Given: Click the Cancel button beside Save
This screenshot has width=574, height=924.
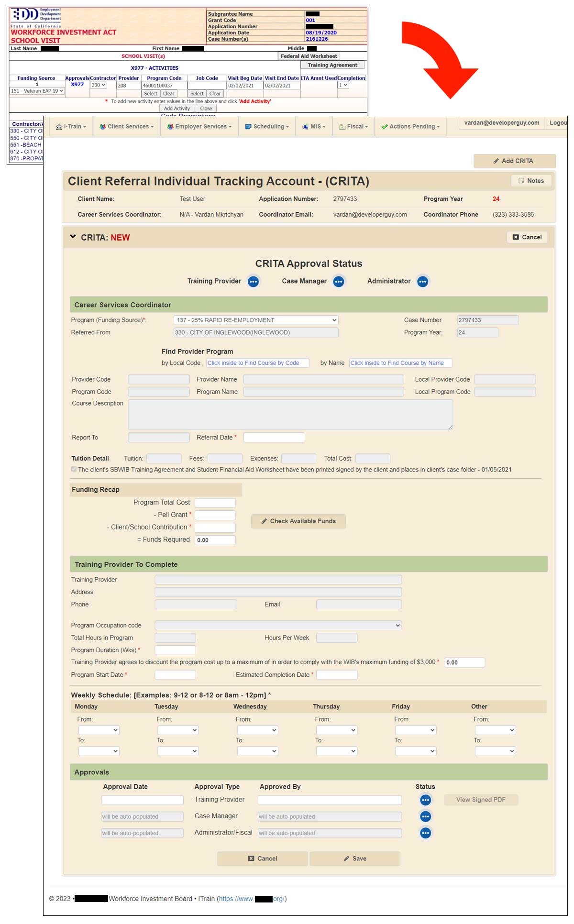Looking at the screenshot, I should 263,858.
